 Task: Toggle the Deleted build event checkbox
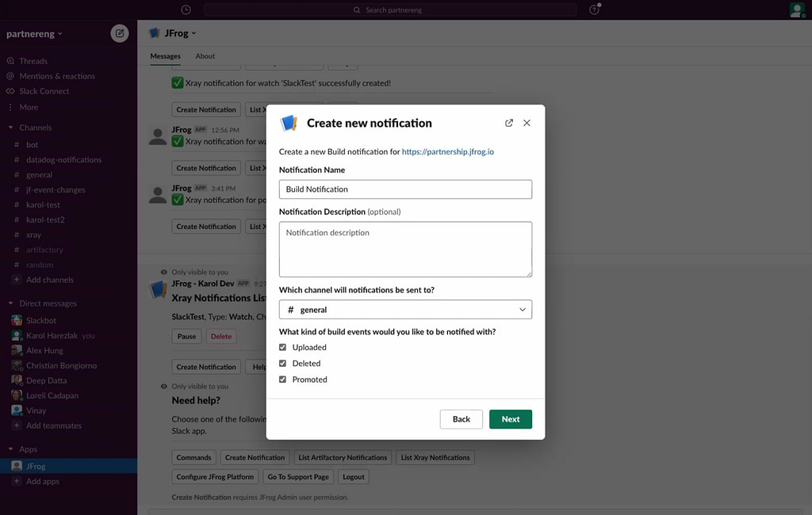[283, 364]
